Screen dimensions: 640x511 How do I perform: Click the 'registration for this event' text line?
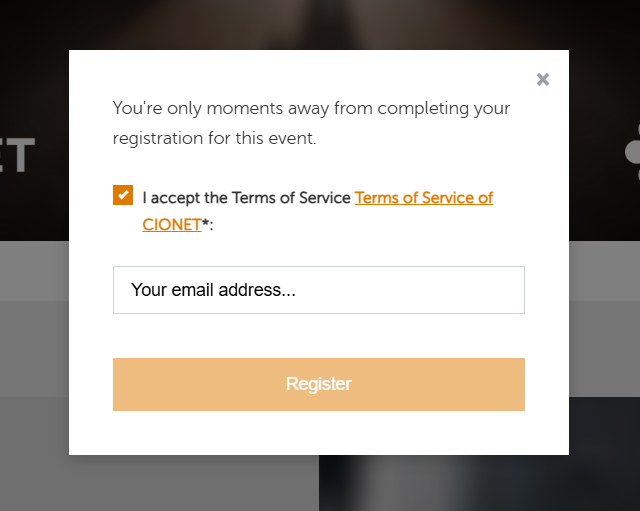coord(214,138)
